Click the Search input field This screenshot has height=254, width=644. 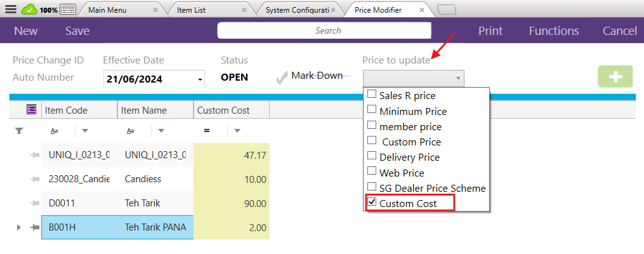pos(328,30)
